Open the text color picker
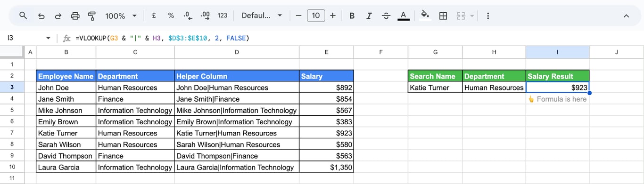Image resolution: width=644 pixels, height=184 pixels. point(403,16)
